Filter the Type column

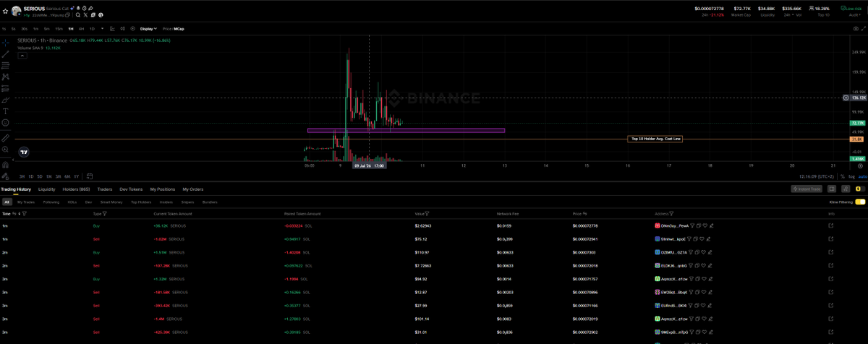(x=104, y=214)
